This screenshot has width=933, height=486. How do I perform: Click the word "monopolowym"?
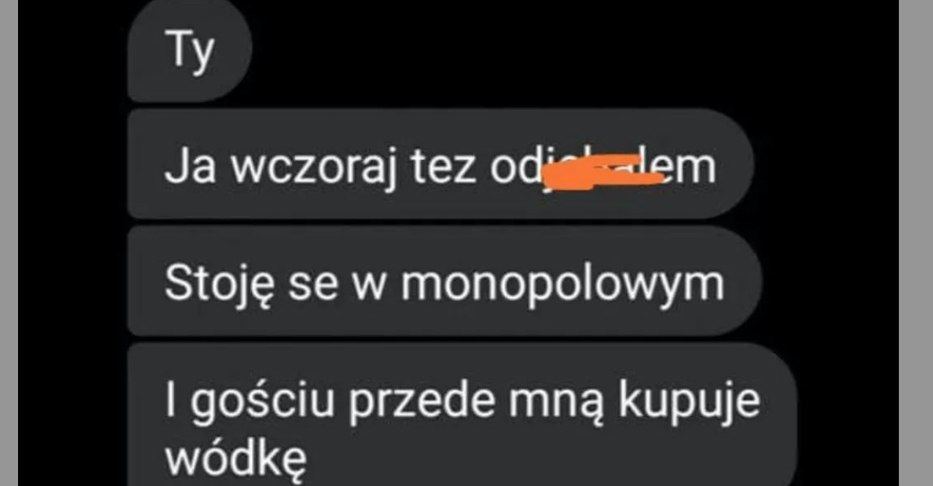pos(562,284)
